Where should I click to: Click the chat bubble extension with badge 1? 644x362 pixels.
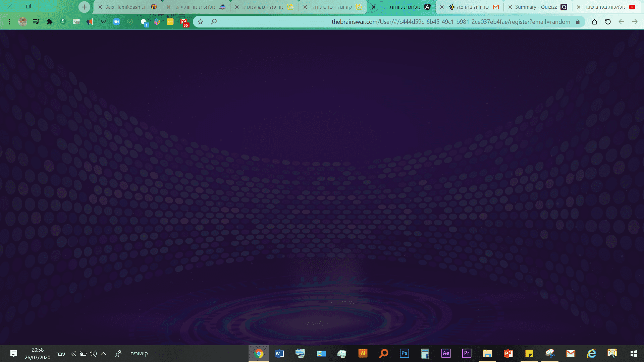point(144,22)
